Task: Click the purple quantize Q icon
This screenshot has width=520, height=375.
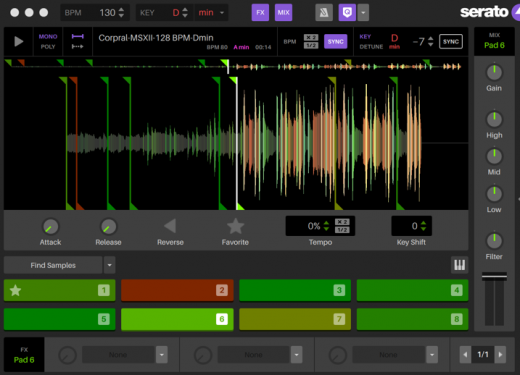Action: (347, 13)
